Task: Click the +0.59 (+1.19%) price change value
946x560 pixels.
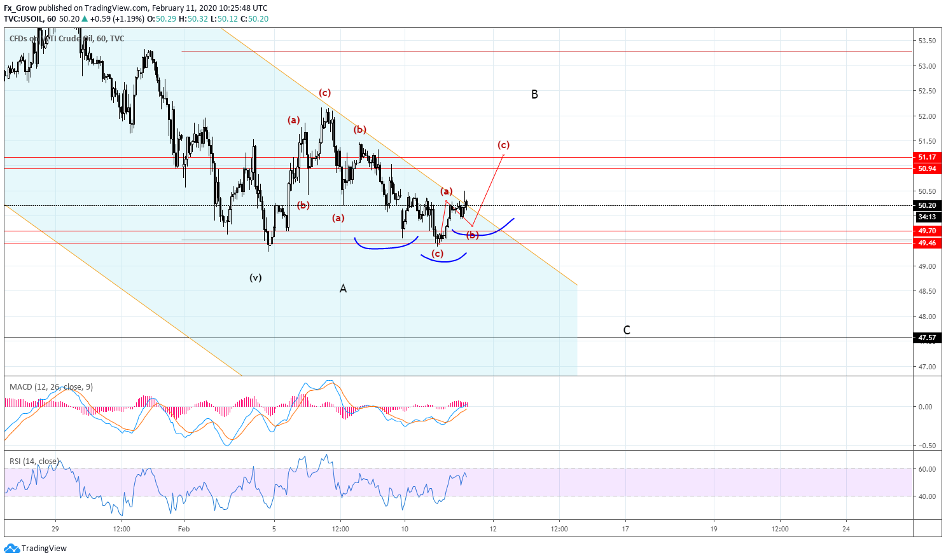Action: click(x=118, y=19)
